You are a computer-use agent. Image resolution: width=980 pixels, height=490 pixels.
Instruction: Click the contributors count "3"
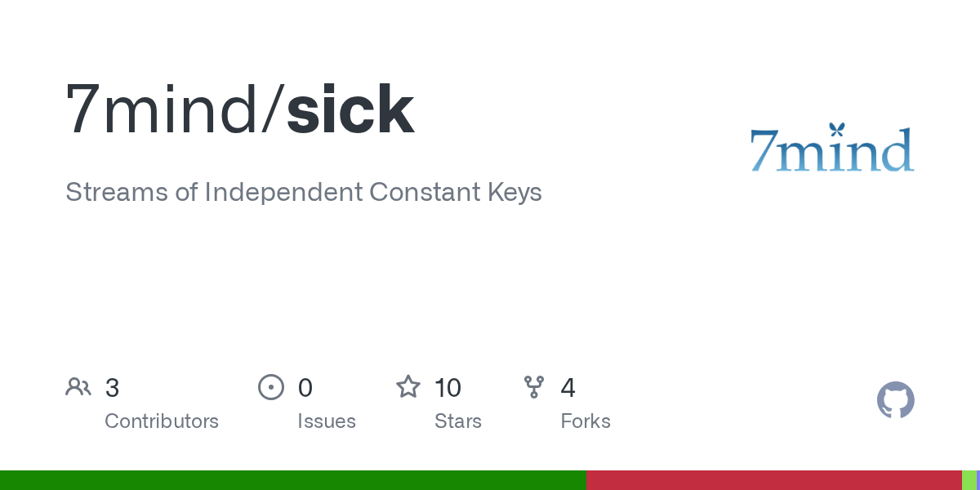click(113, 388)
